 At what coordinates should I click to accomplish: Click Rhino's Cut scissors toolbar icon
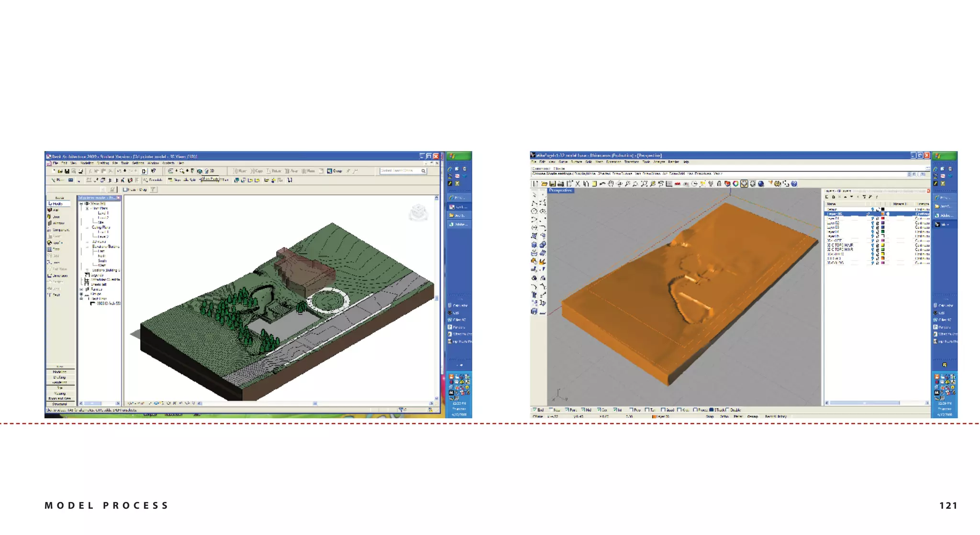tap(578, 183)
